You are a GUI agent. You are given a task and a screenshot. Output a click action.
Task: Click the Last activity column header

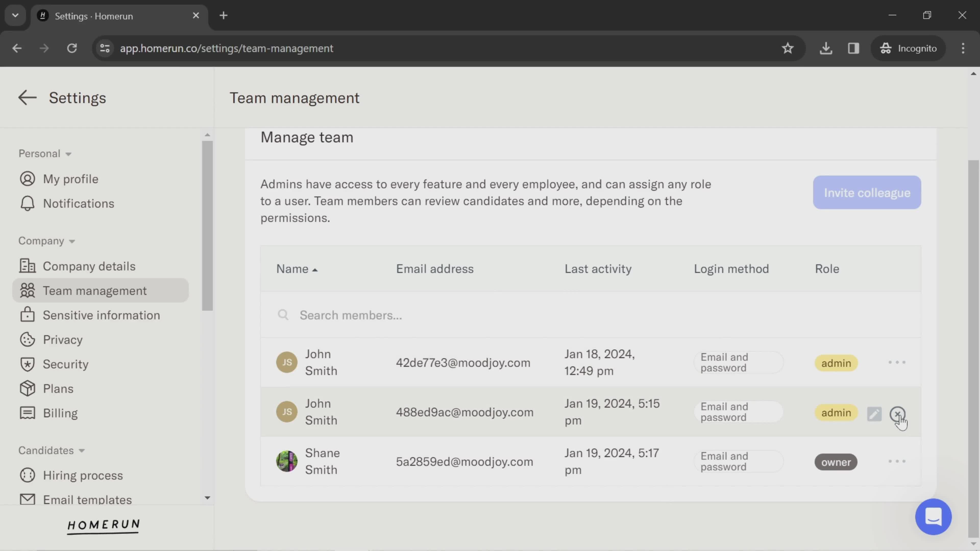pyautogui.click(x=598, y=269)
